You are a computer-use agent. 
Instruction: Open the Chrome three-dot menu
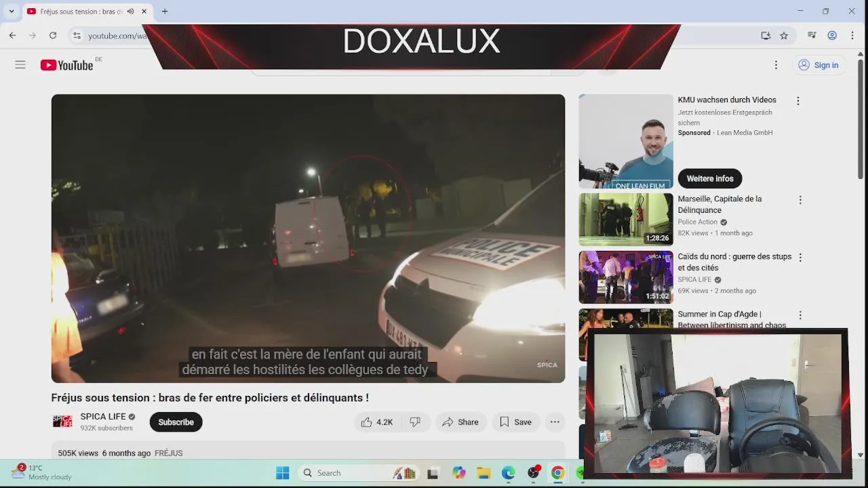click(852, 35)
